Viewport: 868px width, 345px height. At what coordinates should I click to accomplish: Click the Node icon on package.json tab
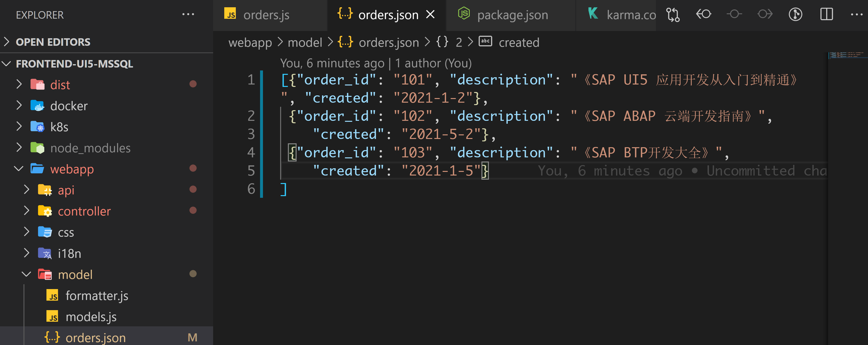(464, 14)
